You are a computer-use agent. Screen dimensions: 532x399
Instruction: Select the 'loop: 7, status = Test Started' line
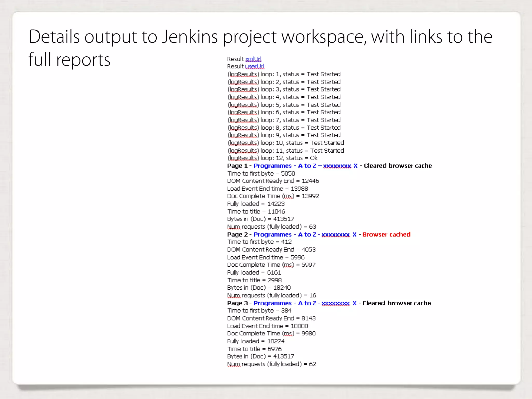coord(284,120)
